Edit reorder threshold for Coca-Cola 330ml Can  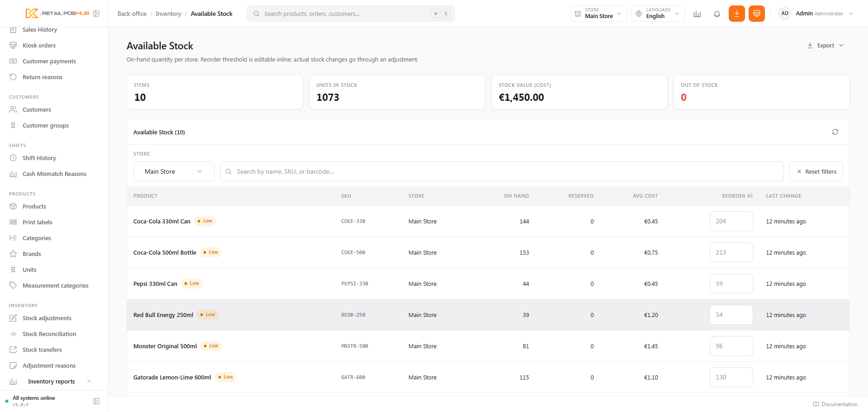coord(731,222)
